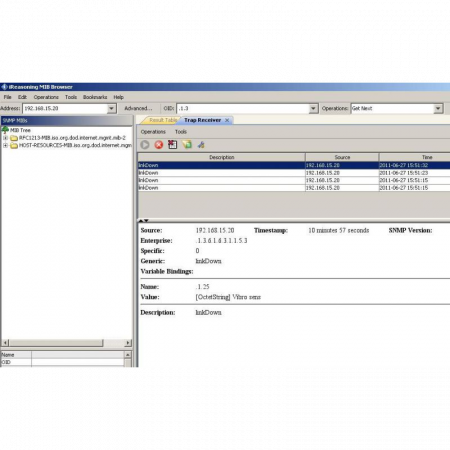Sort traps by Source column header
The width and height of the screenshot is (450, 450).
coord(342,157)
